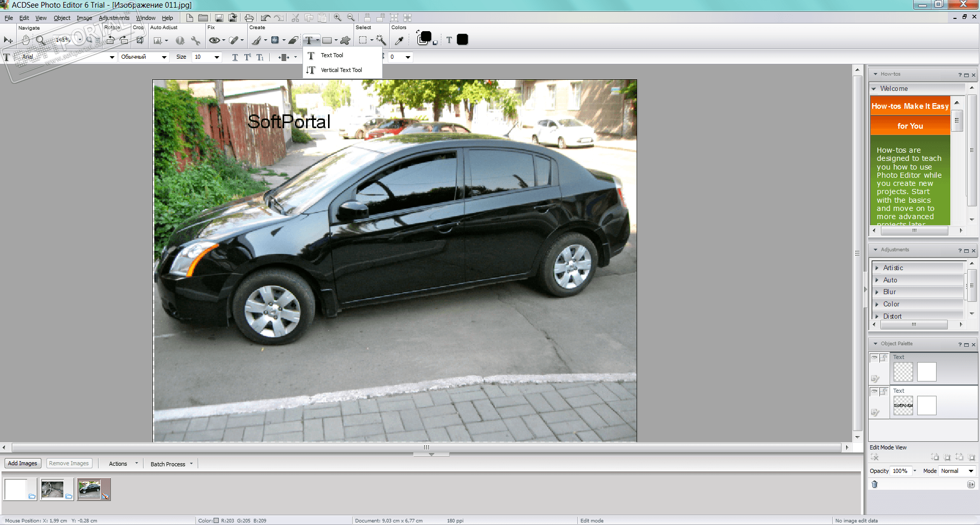Screen dimensions: 980x525
Task: Select the Hand pan tool
Action: point(25,40)
